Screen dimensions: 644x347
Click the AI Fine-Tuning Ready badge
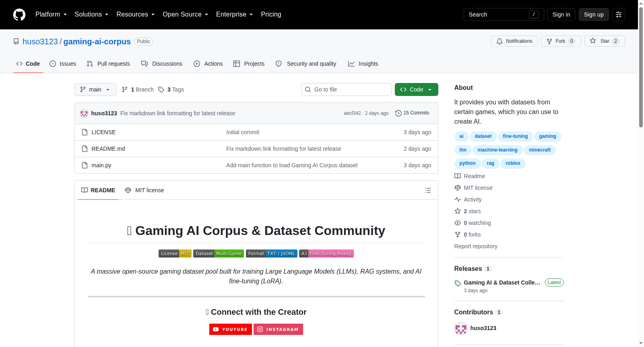(x=326, y=253)
